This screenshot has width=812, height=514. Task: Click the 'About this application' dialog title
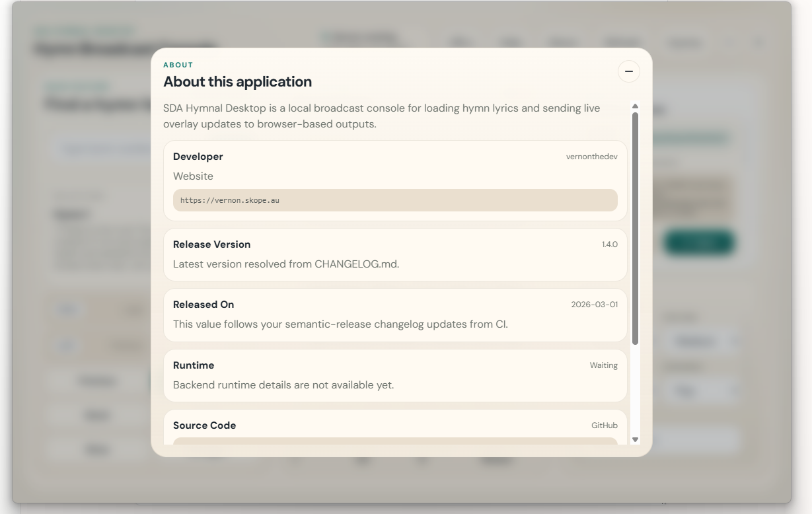(237, 82)
